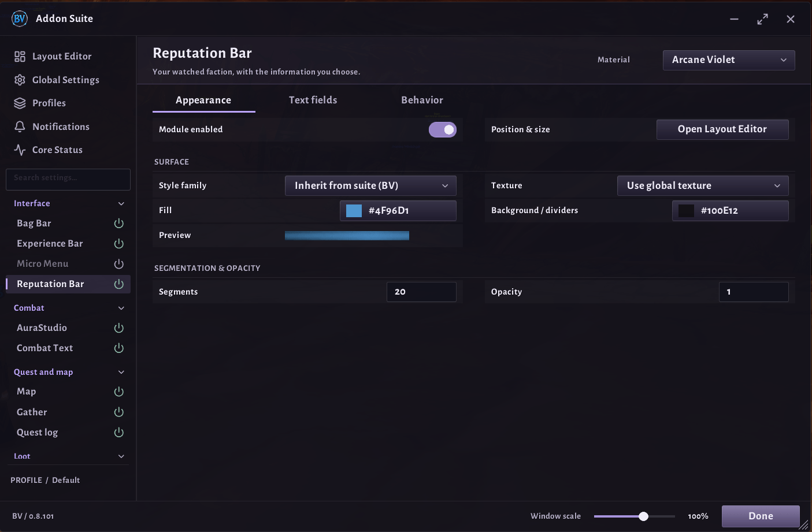
Task: Select Micro Menu in the sidebar
Action: pos(43,264)
